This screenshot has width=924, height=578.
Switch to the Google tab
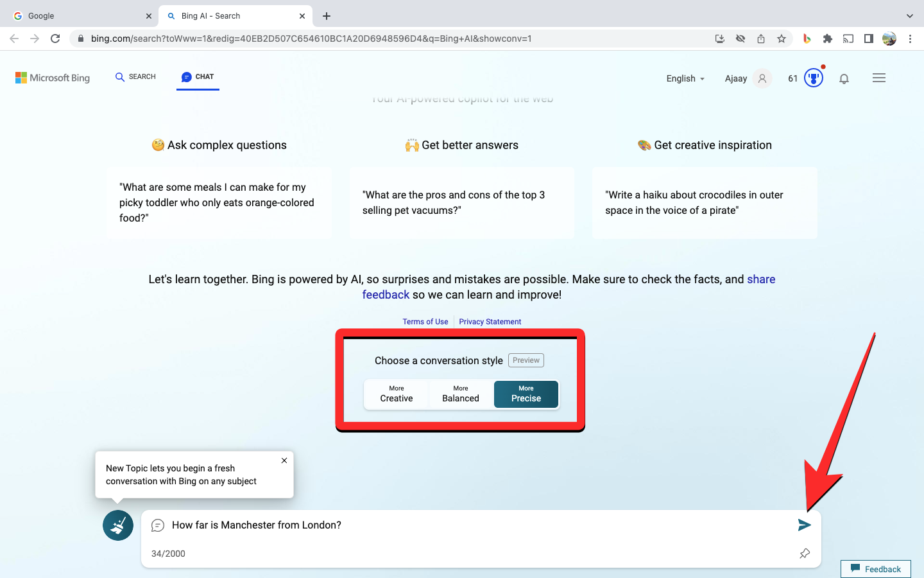[80, 16]
